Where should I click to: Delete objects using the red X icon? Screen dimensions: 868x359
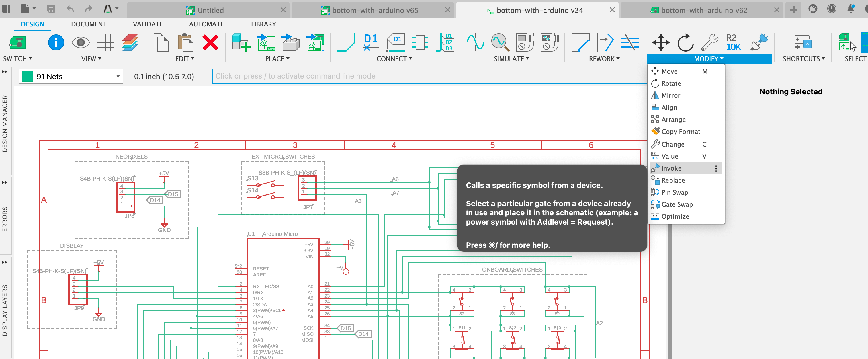210,43
